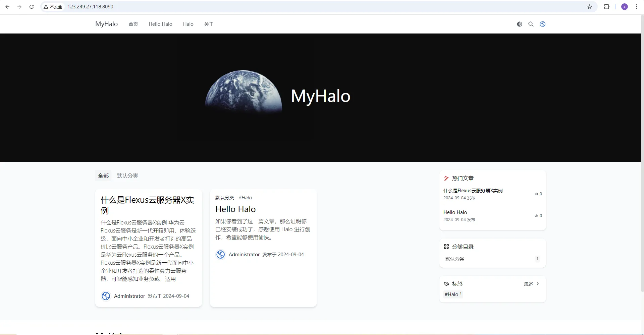Viewport: 644px width, 335px height.
Task: Go back with the browser back arrow
Action: click(x=7, y=7)
